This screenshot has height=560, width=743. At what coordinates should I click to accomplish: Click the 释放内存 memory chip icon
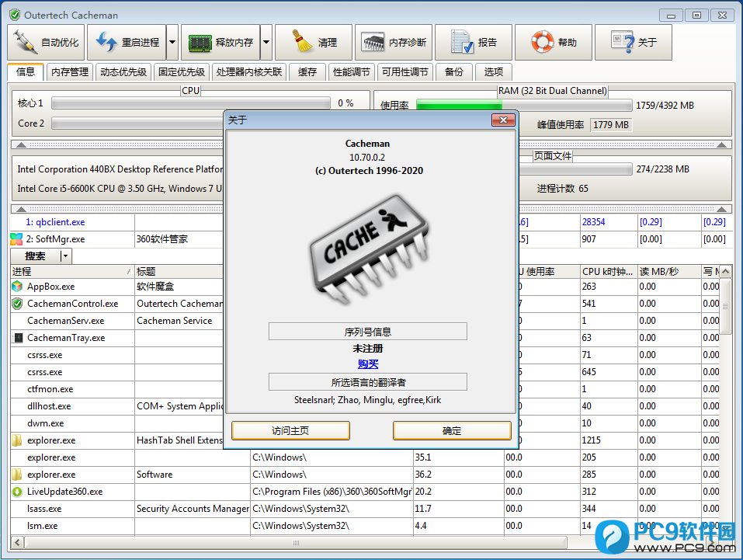tap(200, 43)
